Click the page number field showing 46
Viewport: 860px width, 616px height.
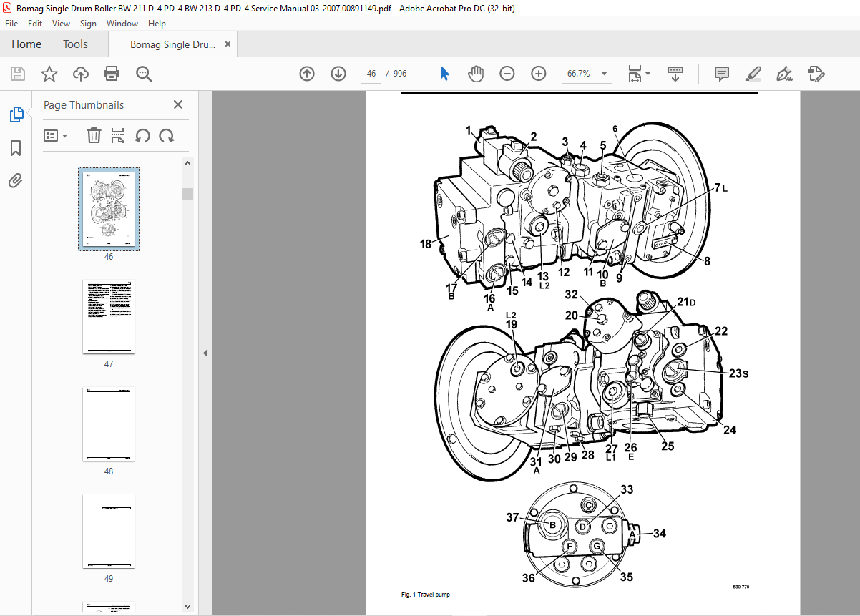coord(371,74)
